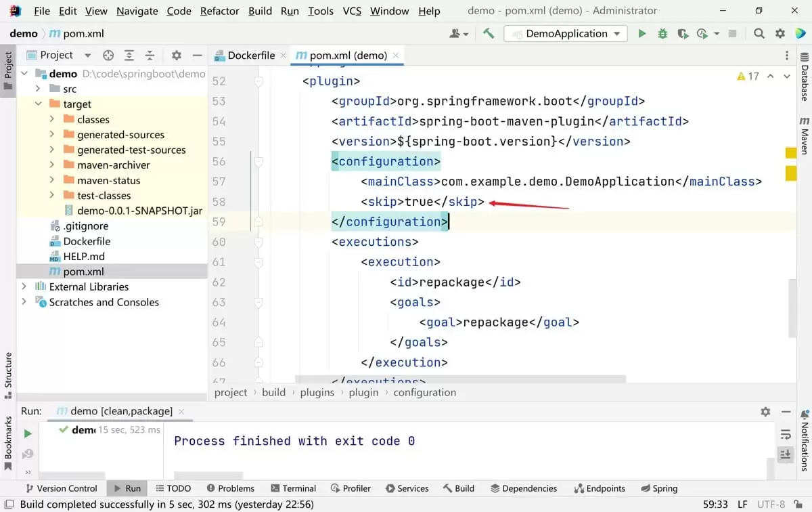The height and width of the screenshot is (512, 812).
Task: Toggle scroll to end icon in Run console
Action: pyautogui.click(x=786, y=454)
